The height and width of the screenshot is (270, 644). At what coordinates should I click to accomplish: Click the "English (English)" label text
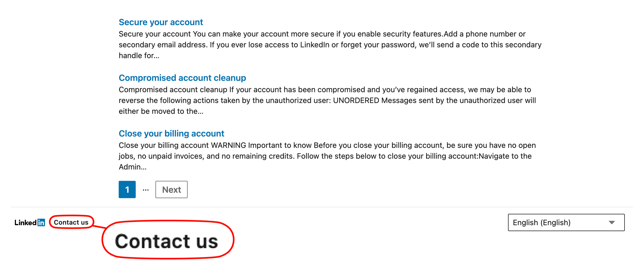click(x=542, y=222)
